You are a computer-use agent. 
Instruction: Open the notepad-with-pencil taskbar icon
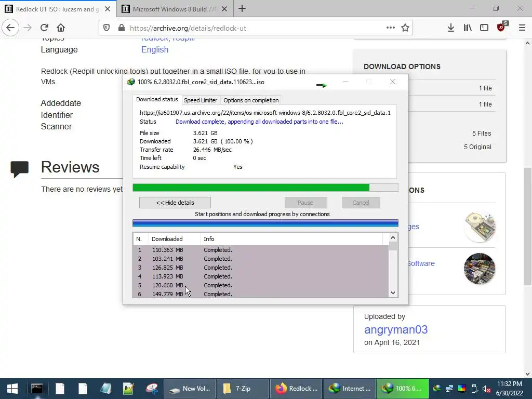tap(128, 389)
